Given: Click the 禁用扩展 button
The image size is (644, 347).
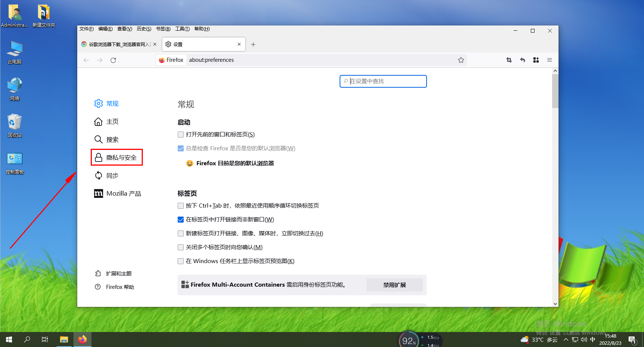Looking at the screenshot, I should (x=394, y=285).
